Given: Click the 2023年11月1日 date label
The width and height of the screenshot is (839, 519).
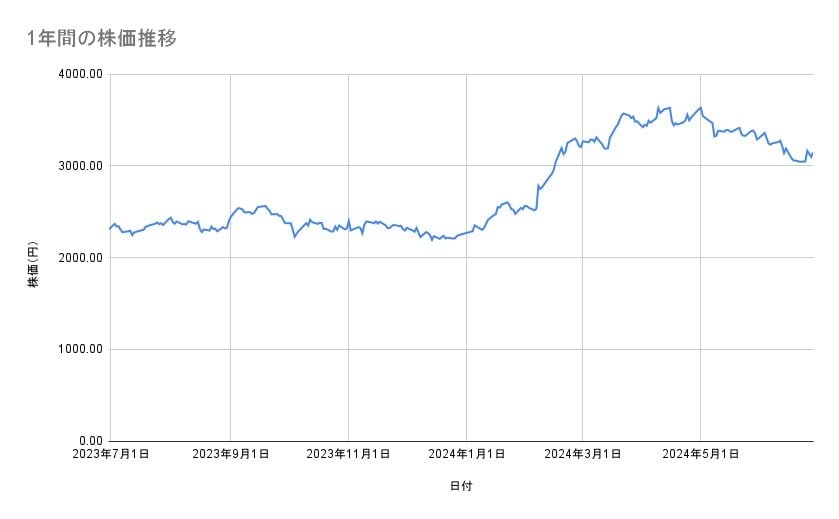Looking at the screenshot, I should tap(348, 454).
